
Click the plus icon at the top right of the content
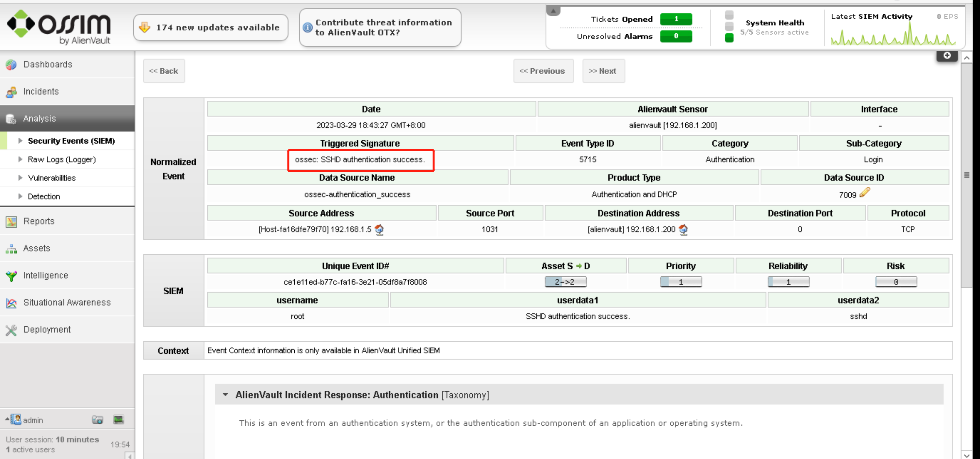click(x=947, y=56)
